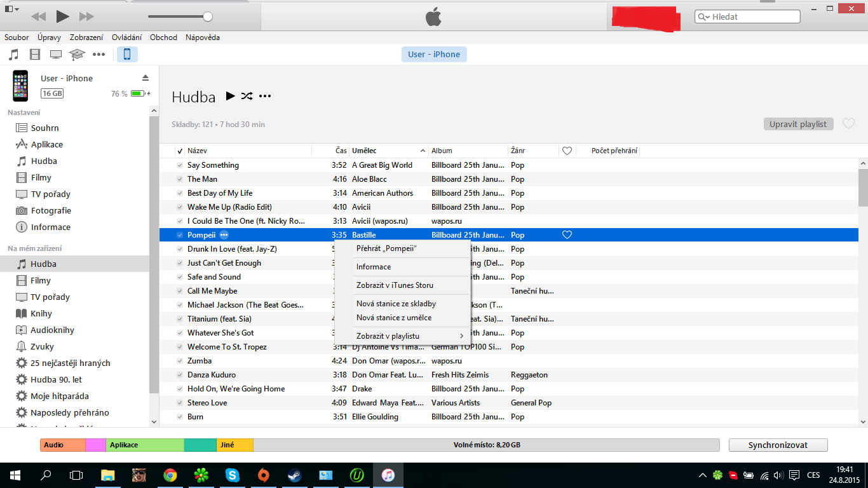This screenshot has width=868, height=488.
Task: Open Skype from the taskbar
Action: coord(232,475)
